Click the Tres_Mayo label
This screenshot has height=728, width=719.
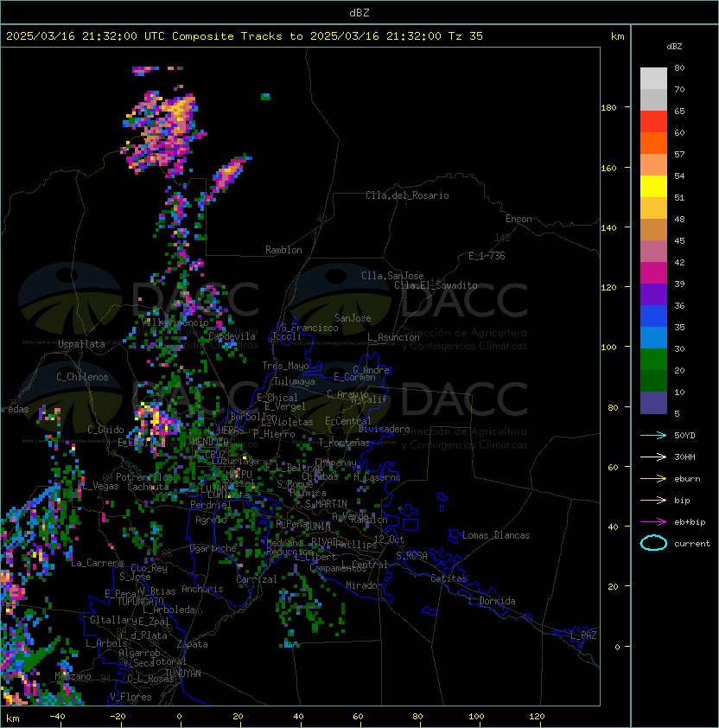click(x=285, y=366)
